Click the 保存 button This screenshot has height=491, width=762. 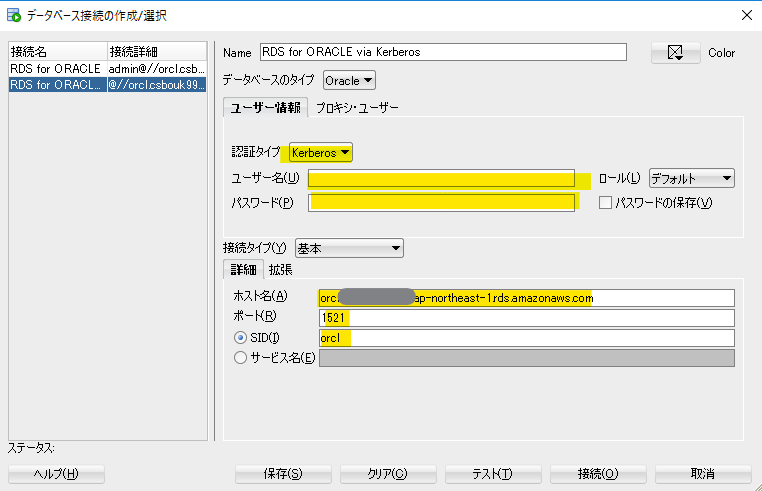(x=283, y=473)
